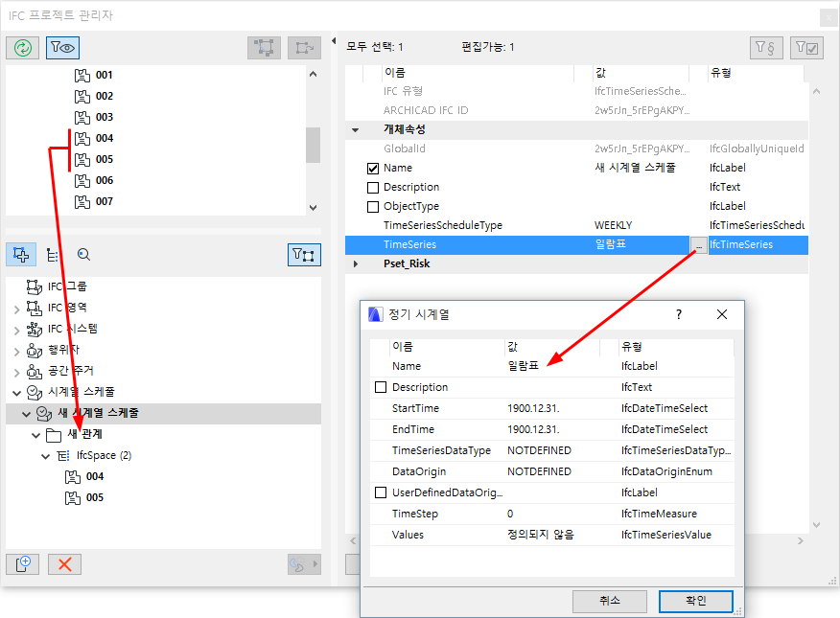
Task: Expand the 행위자 node
Action: (16, 352)
